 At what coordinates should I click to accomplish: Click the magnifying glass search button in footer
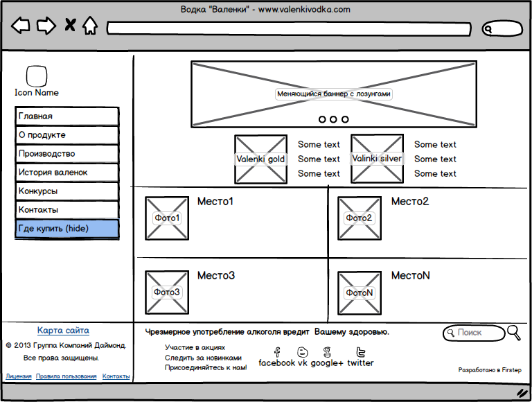pyautogui.click(x=514, y=333)
